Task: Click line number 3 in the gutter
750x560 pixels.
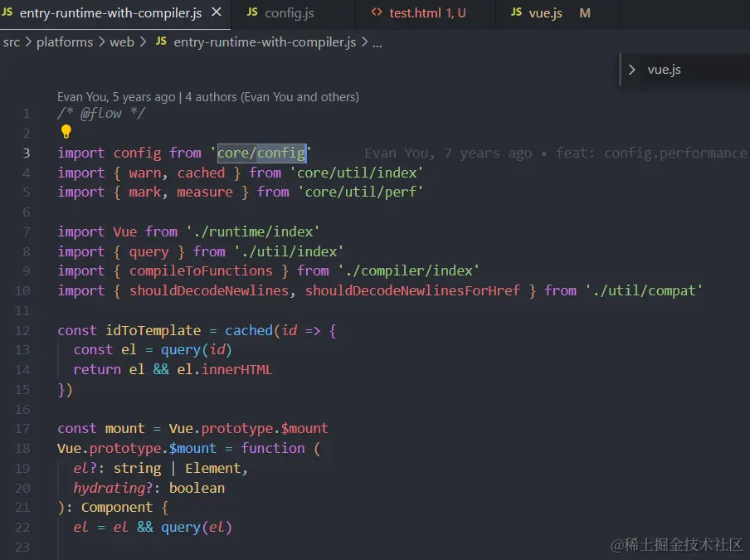Action: point(27,153)
